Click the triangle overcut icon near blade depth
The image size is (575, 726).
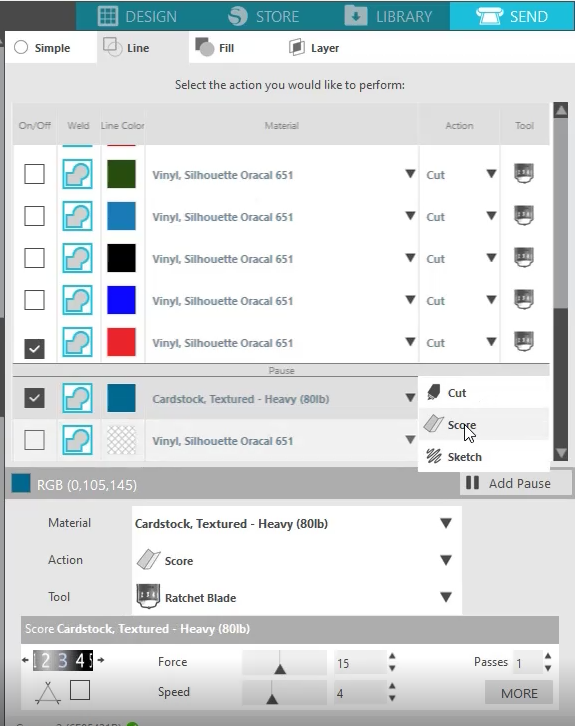[x=48, y=693]
